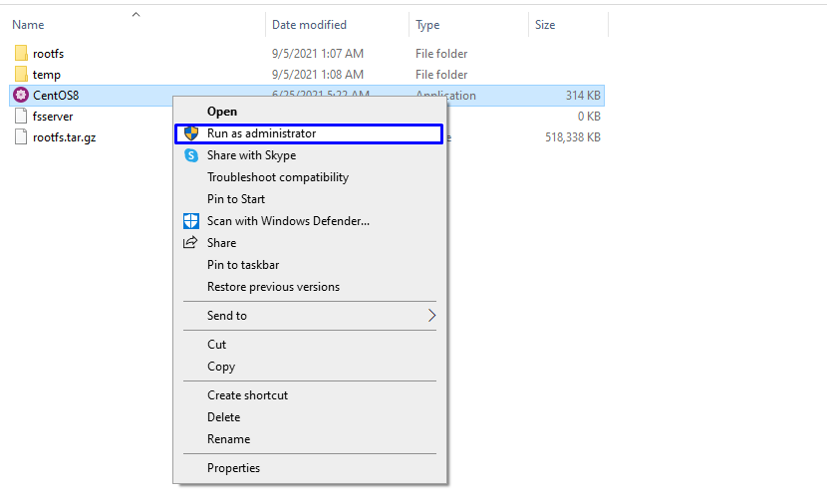Screen dimensions: 827x504
Task: Choose Open from the context menu
Action: pyautogui.click(x=222, y=112)
